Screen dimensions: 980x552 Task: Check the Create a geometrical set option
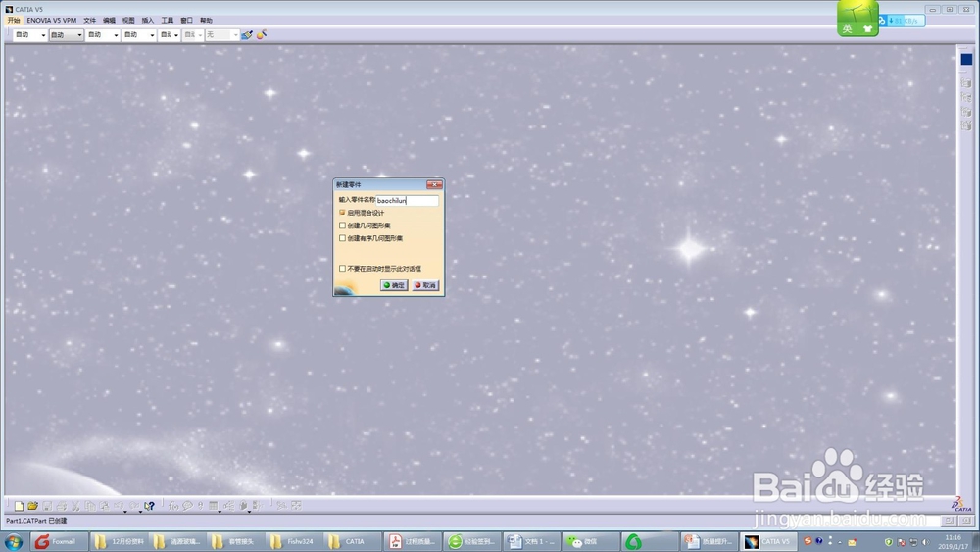(342, 226)
